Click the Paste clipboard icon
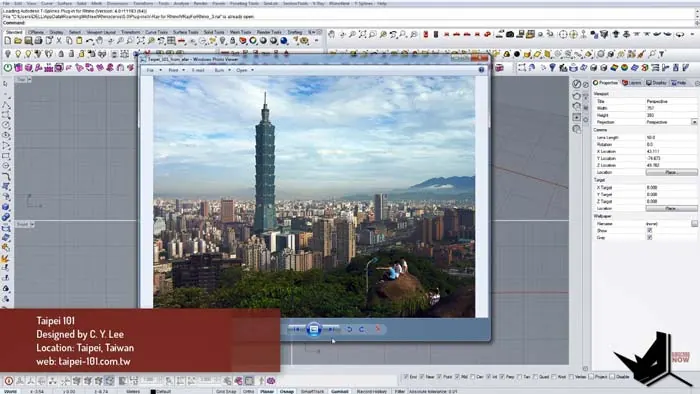Screen dimensions: 700x394 click(79, 41)
